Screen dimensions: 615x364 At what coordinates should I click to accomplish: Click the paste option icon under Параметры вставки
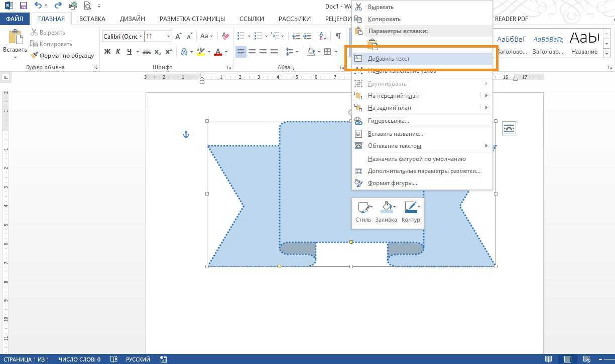pos(373,45)
